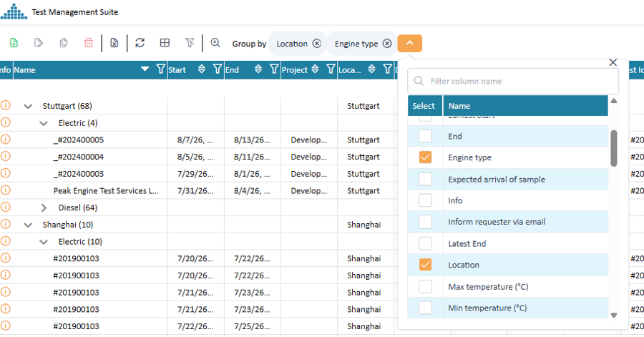Viewport: 644px width, 337px height.
Task: Collapse the Shanghai (10) group
Action: (x=28, y=225)
